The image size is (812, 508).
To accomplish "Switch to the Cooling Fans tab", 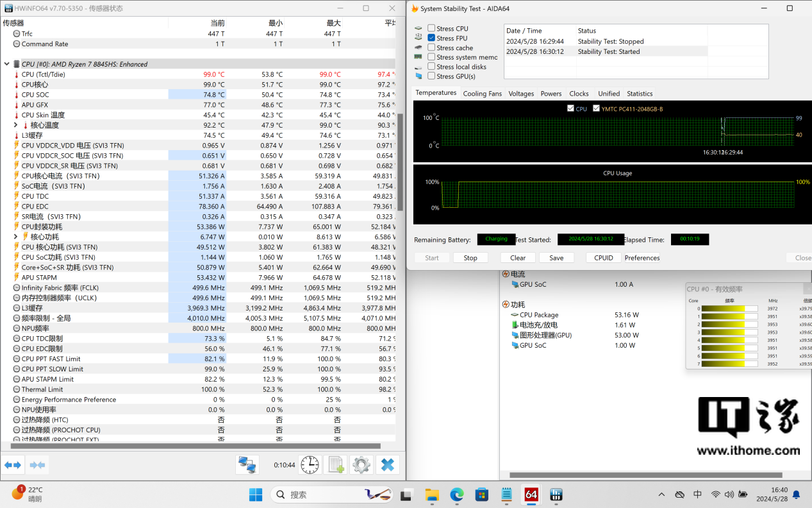I will click(x=483, y=94).
